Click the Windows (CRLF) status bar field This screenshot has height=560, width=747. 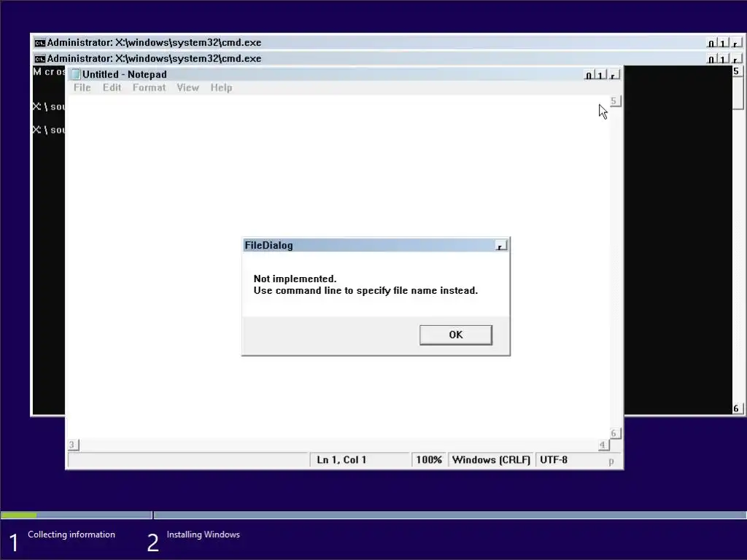(491, 460)
